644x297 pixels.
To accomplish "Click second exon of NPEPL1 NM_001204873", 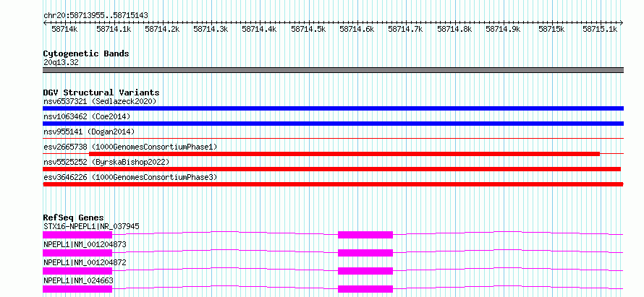I will 365,253.
